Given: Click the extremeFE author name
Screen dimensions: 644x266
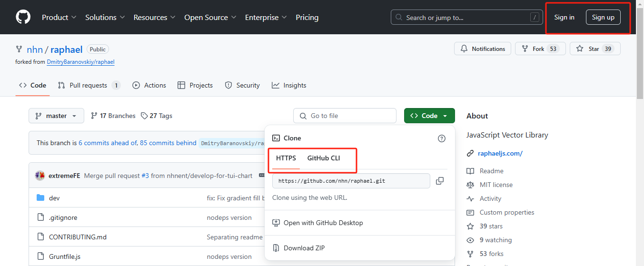Looking at the screenshot, I should coord(64,176).
